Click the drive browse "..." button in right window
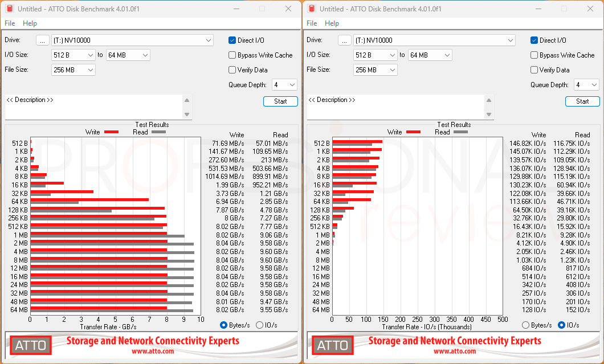Screen dimensions: 604x364 pos(344,40)
